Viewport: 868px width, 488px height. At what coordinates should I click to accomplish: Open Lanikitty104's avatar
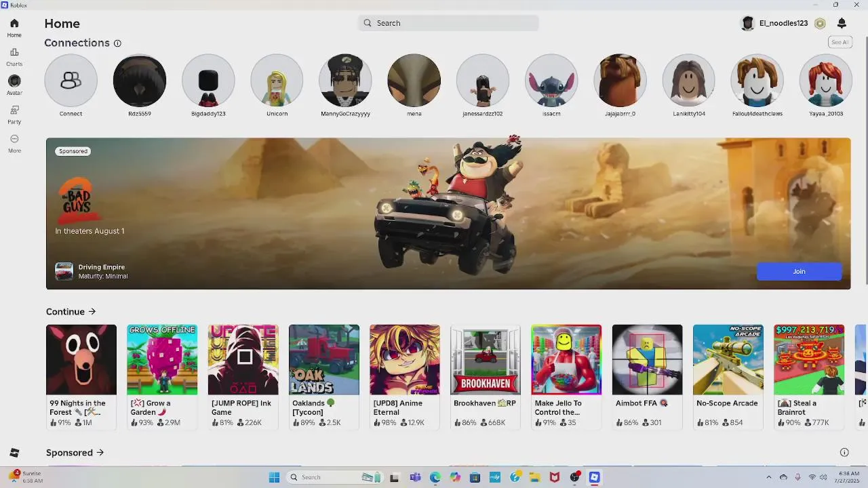click(689, 81)
